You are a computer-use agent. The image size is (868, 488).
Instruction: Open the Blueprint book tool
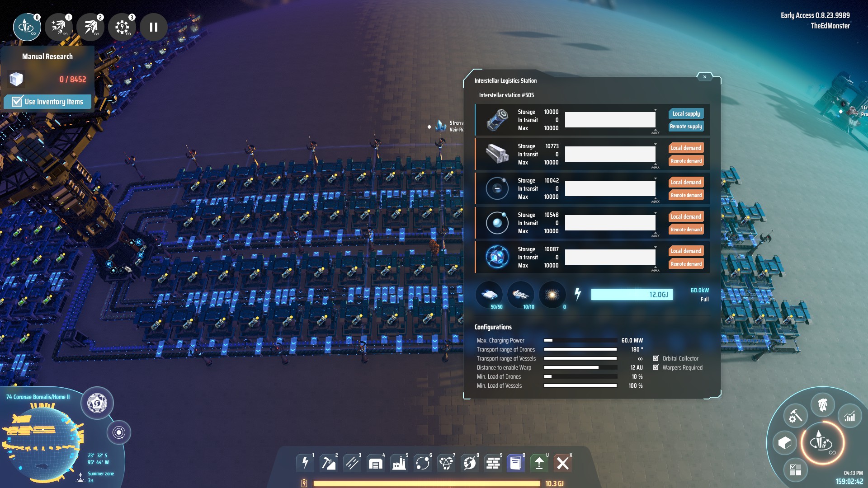click(x=516, y=463)
